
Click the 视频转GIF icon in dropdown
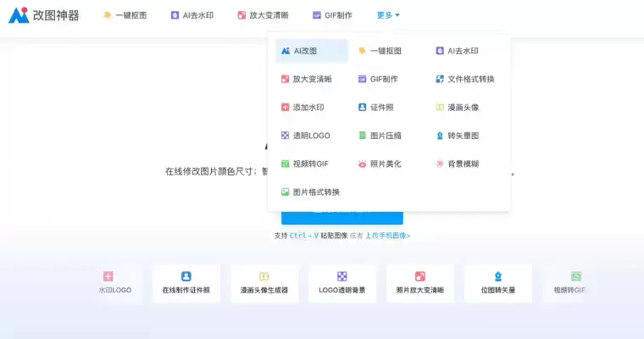[x=285, y=164]
